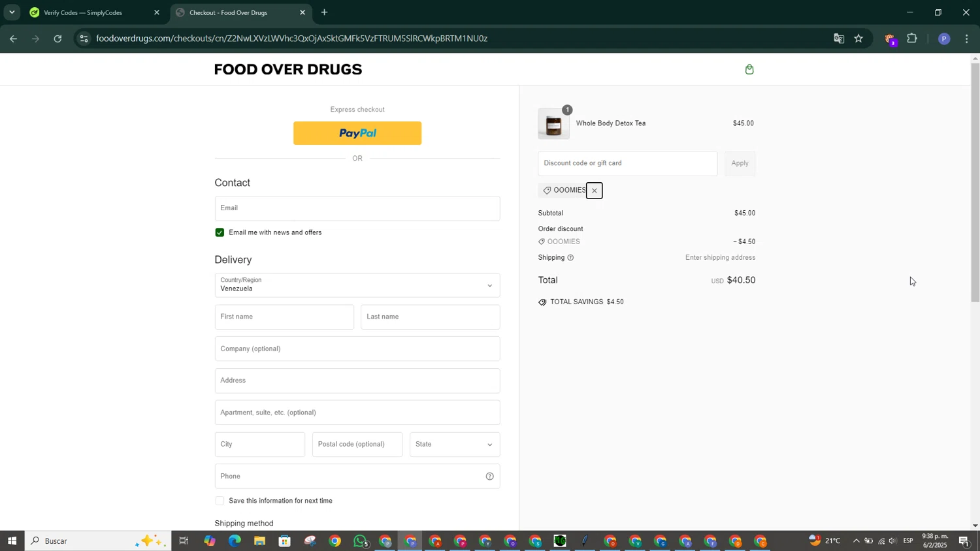
Task: Uncheck Email me with news and offers
Action: tap(220, 232)
